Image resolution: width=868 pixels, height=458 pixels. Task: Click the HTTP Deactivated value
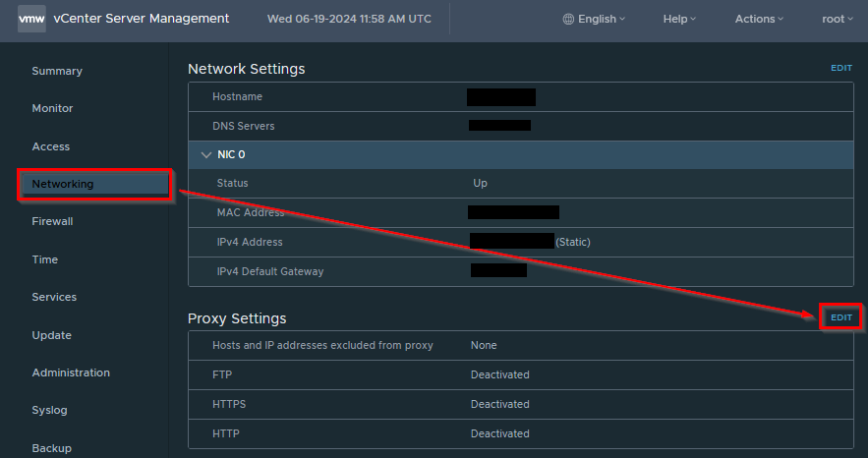(x=500, y=433)
